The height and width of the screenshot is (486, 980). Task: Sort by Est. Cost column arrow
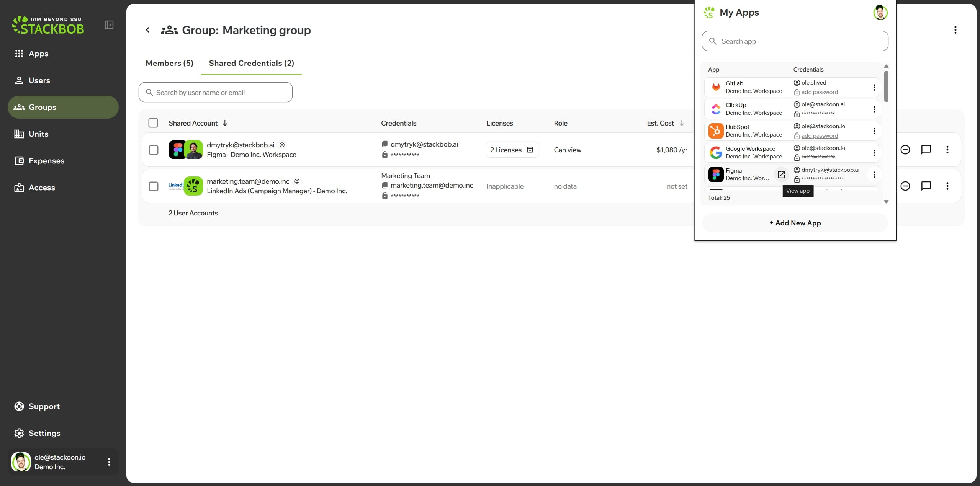[x=682, y=123]
